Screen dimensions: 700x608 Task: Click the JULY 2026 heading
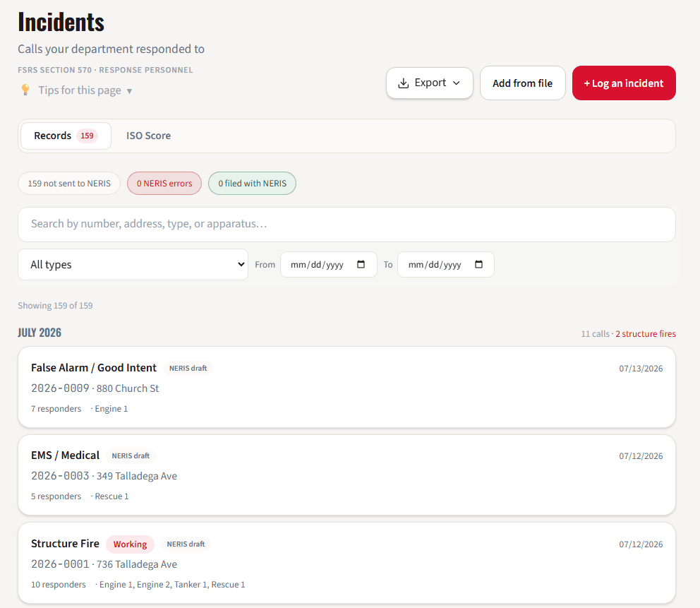click(x=40, y=333)
